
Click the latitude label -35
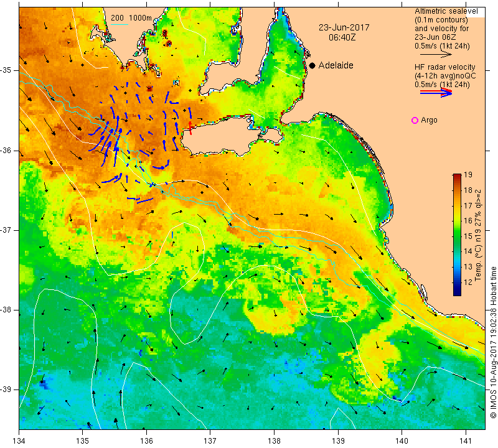pos(6,70)
